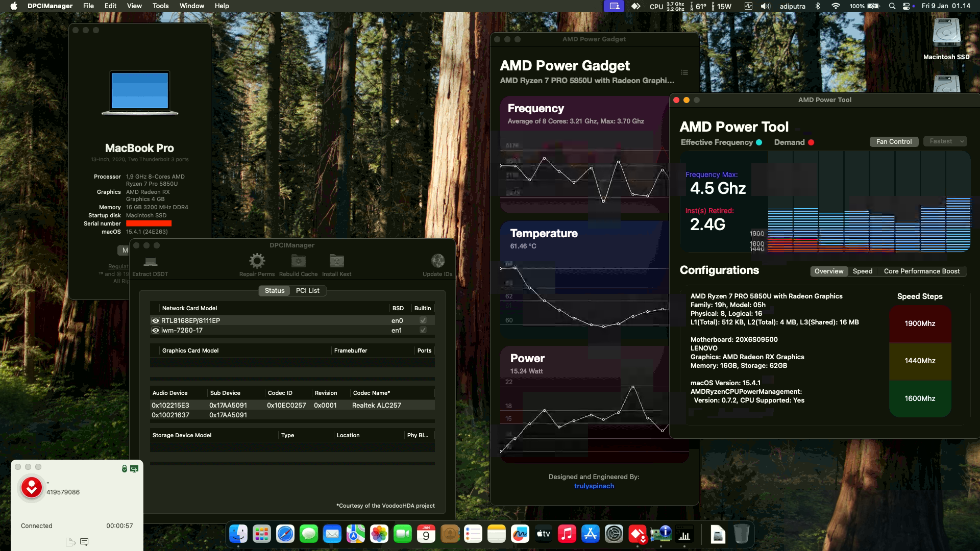Open the list icon in AMD Power Gadget header

684,72
